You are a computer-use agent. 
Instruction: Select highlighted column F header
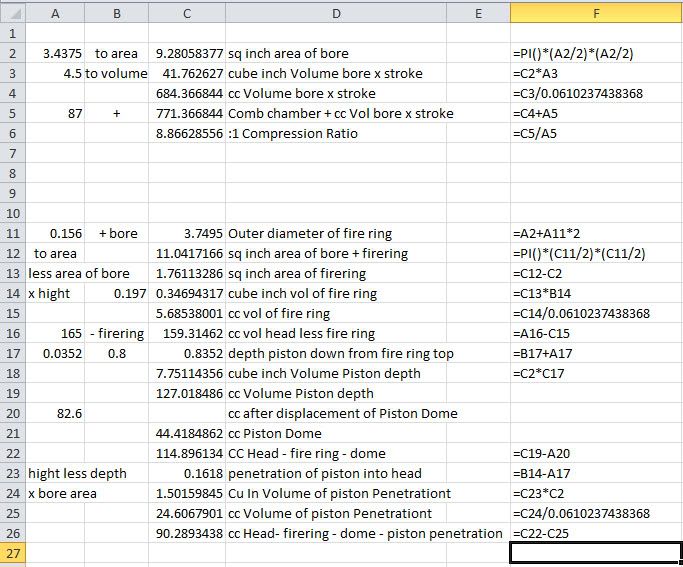tap(596, 14)
